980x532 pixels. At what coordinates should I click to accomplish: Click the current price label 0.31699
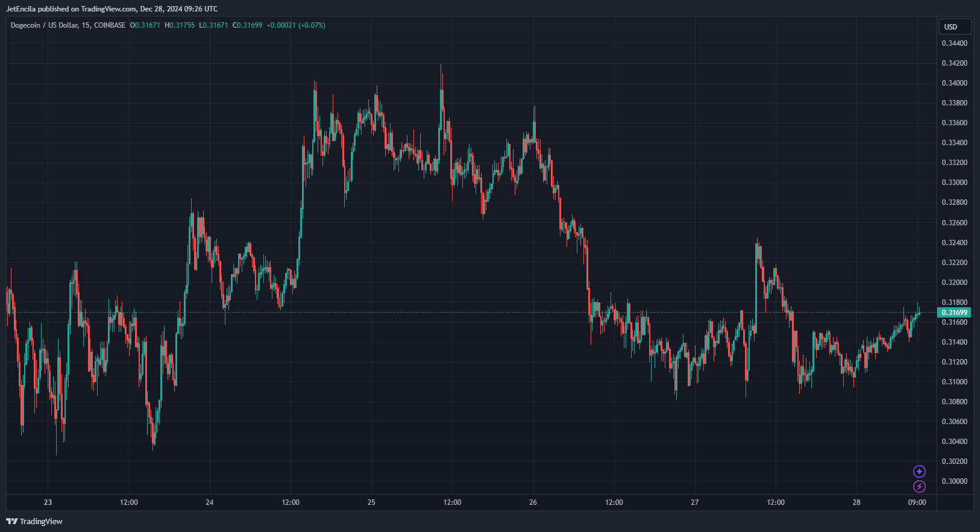(x=955, y=312)
